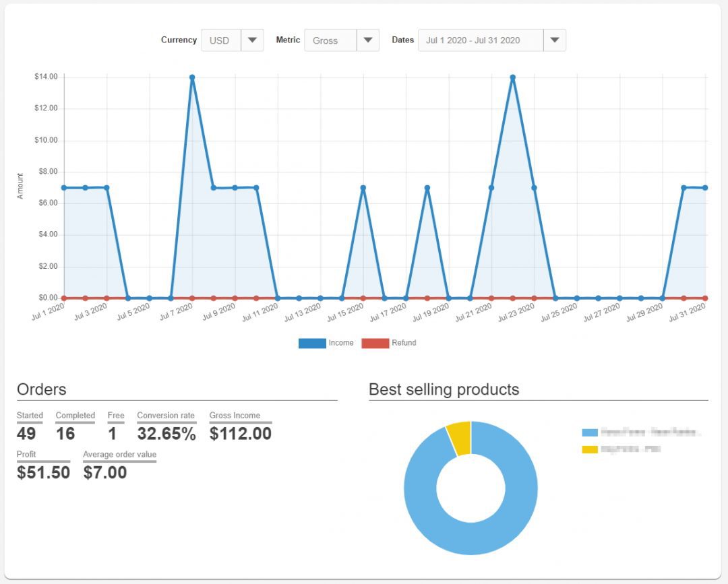Image resolution: width=728 pixels, height=584 pixels.
Task: Click the Orders section heading
Action: pyautogui.click(x=42, y=389)
